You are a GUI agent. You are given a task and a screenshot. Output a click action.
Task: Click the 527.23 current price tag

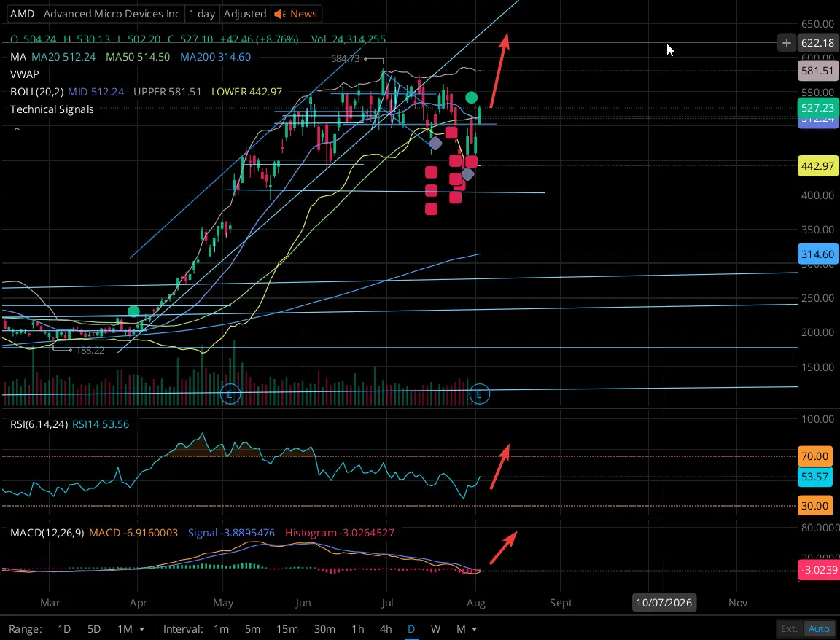point(817,108)
